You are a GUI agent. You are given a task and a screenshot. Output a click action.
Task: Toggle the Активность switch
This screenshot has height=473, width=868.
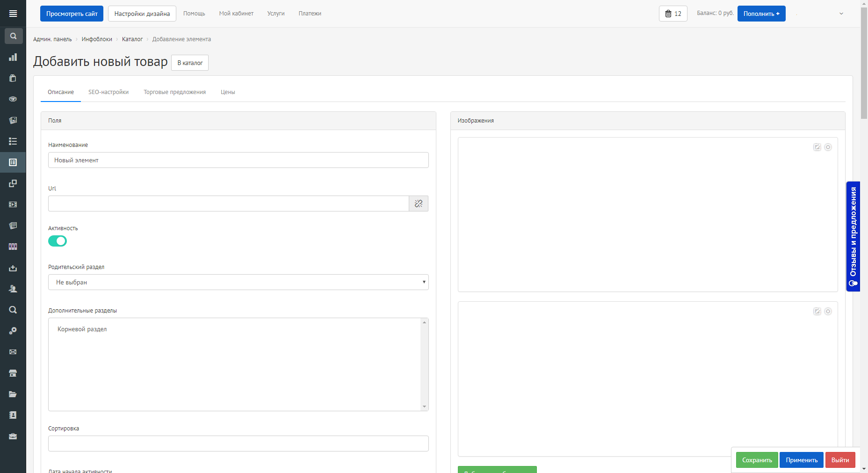[58, 241]
